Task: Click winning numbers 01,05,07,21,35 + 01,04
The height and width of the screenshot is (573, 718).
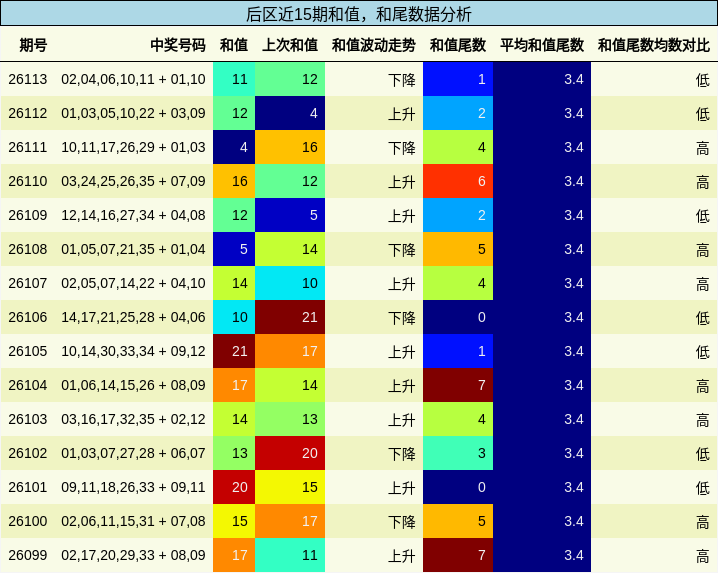Action: pyautogui.click(x=133, y=249)
